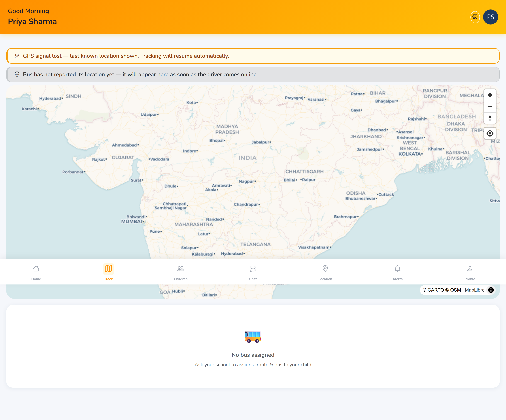Click 'Ask your school to assign' text

253,365
